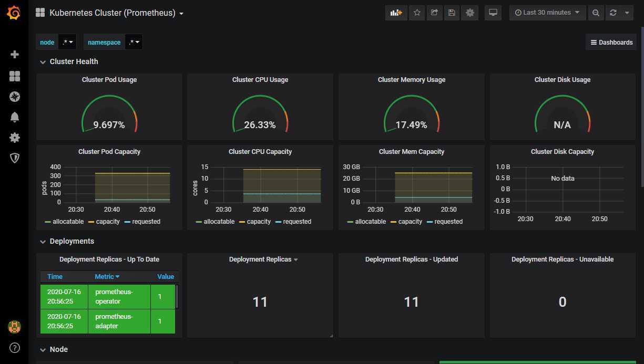Click allocatable color swatch in Cluster CPU Capacity
The image size is (644, 364).
coord(199,222)
